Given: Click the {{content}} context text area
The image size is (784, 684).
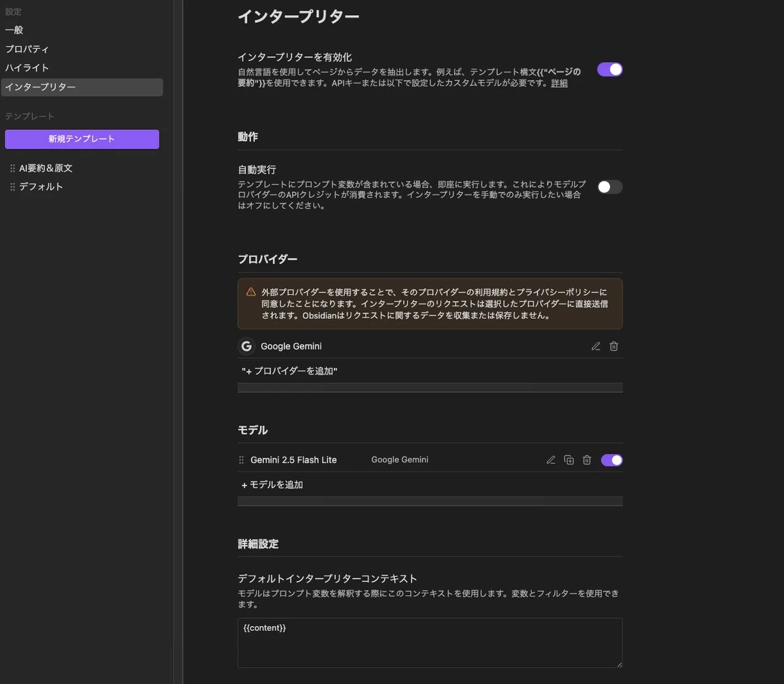Looking at the screenshot, I should point(430,643).
